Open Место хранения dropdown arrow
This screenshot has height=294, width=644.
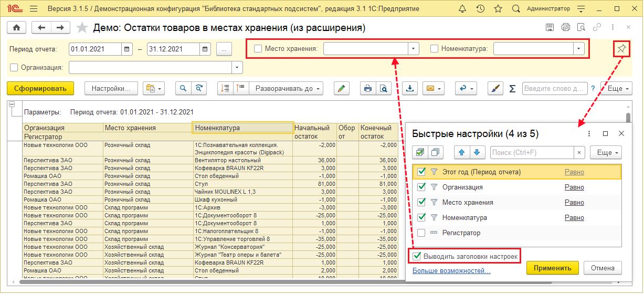(x=414, y=49)
